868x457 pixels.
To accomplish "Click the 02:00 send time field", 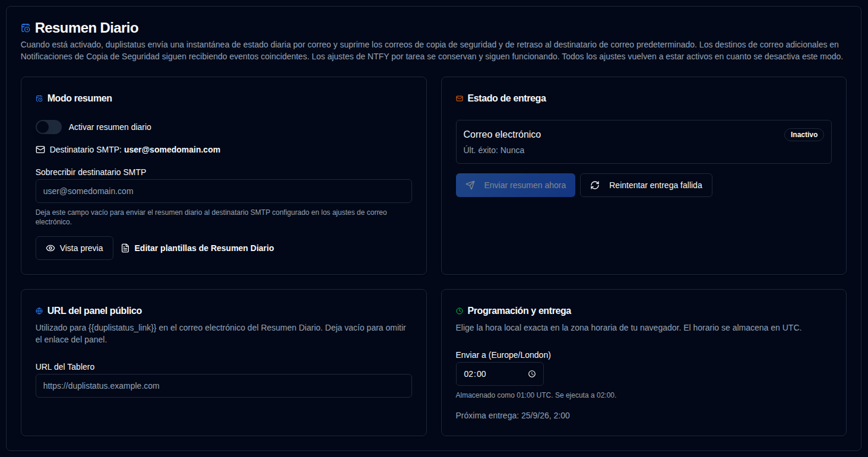I will 499,374.
